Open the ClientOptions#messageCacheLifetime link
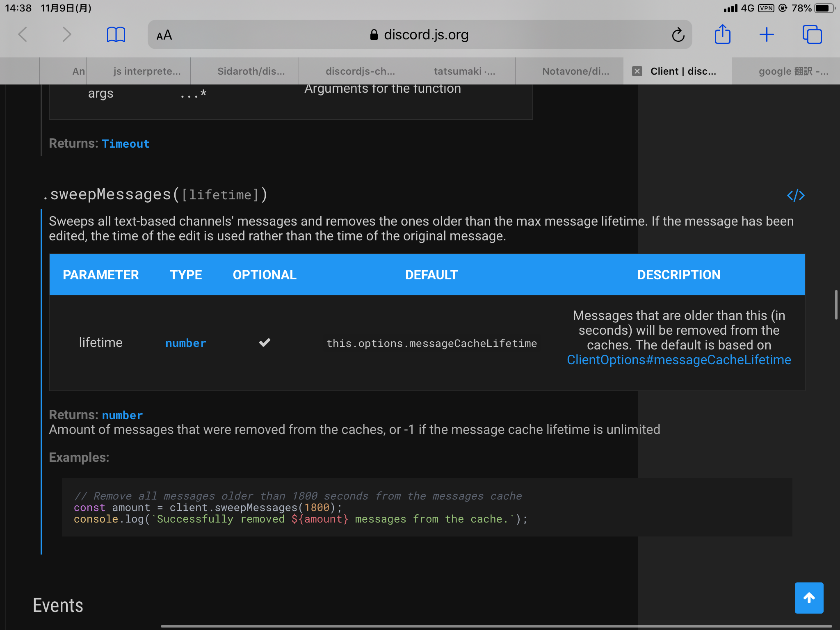840x630 pixels. point(679,360)
